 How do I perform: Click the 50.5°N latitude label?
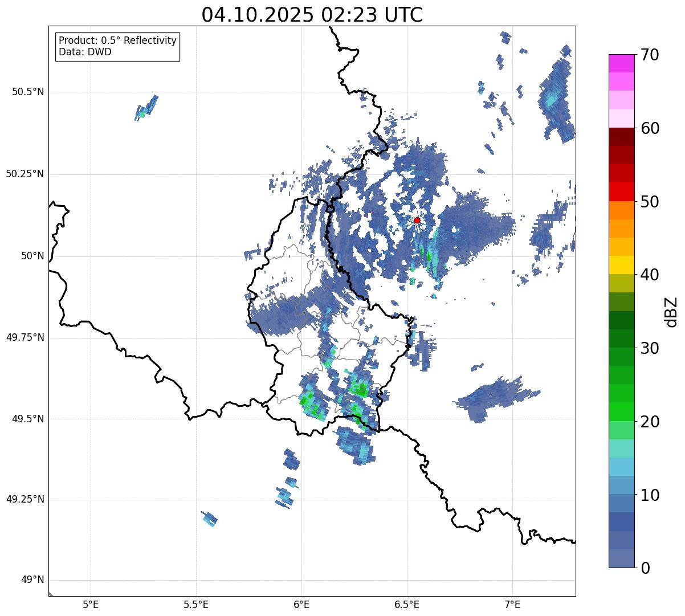coord(28,92)
